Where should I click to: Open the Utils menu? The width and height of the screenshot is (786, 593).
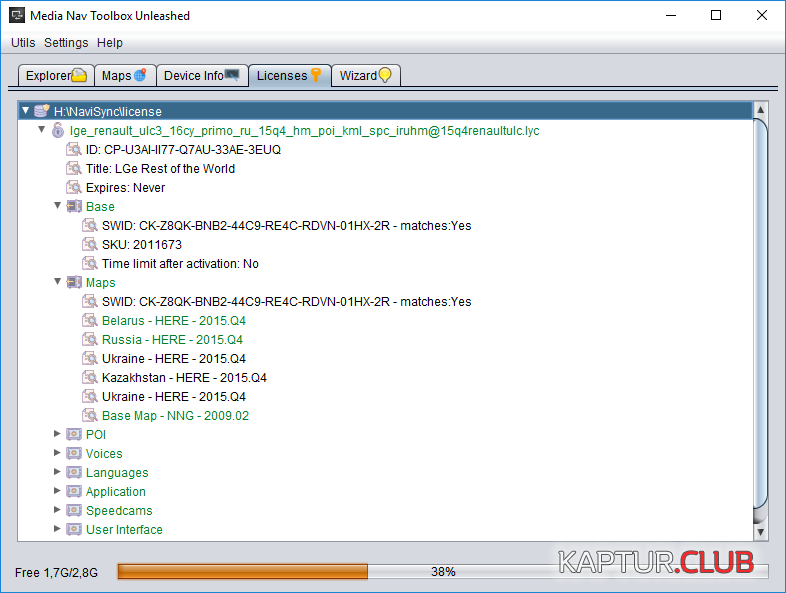(23, 43)
